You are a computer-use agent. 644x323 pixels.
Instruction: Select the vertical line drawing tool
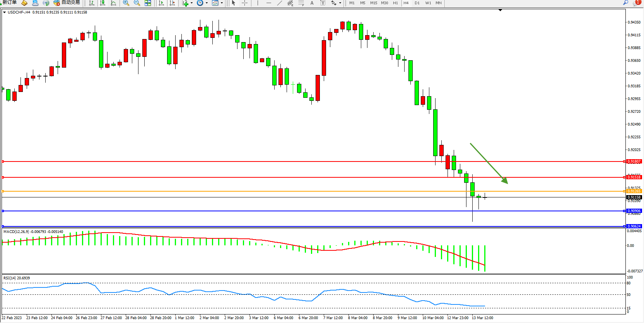tap(258, 3)
